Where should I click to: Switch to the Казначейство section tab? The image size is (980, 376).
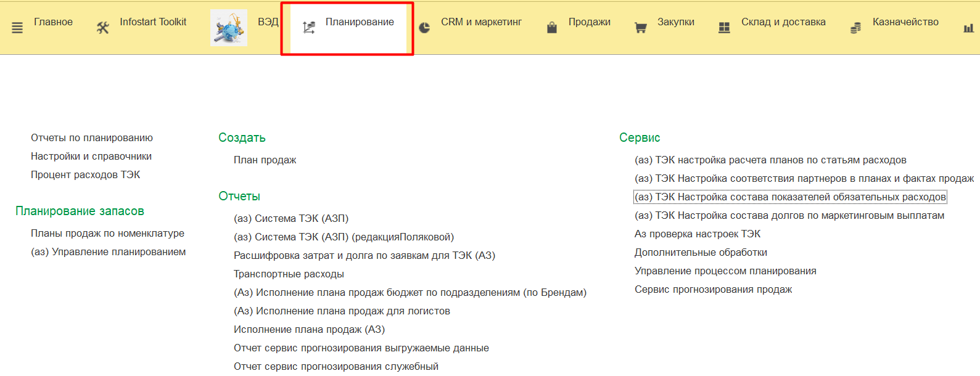(905, 22)
